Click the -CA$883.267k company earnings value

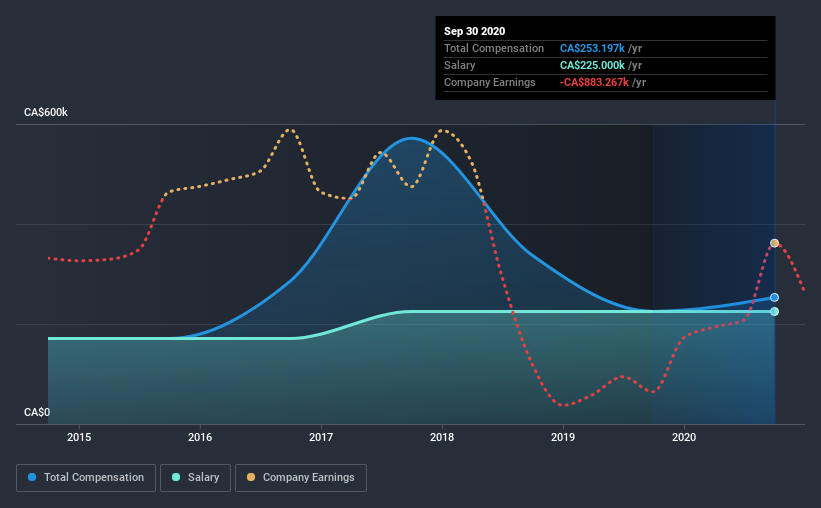coord(594,82)
